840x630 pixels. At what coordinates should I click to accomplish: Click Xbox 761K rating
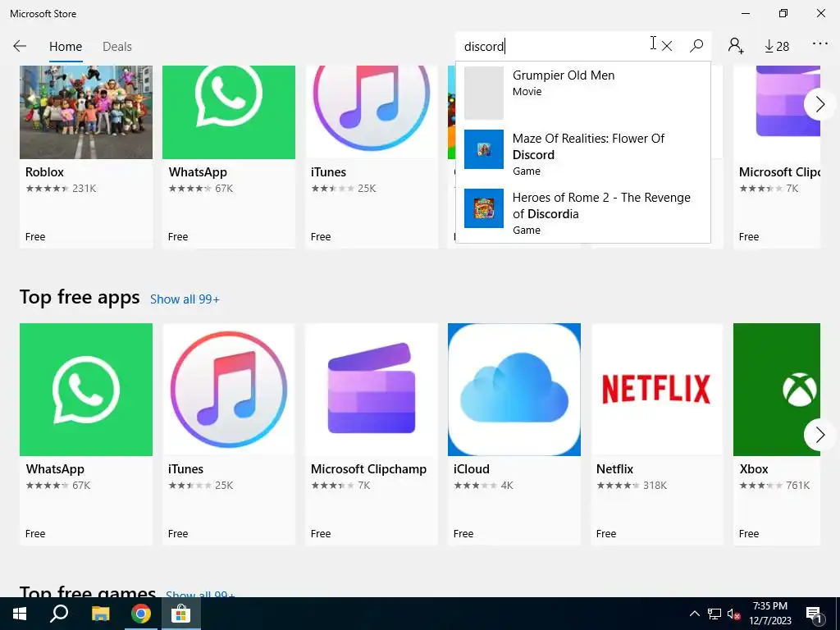(774, 486)
